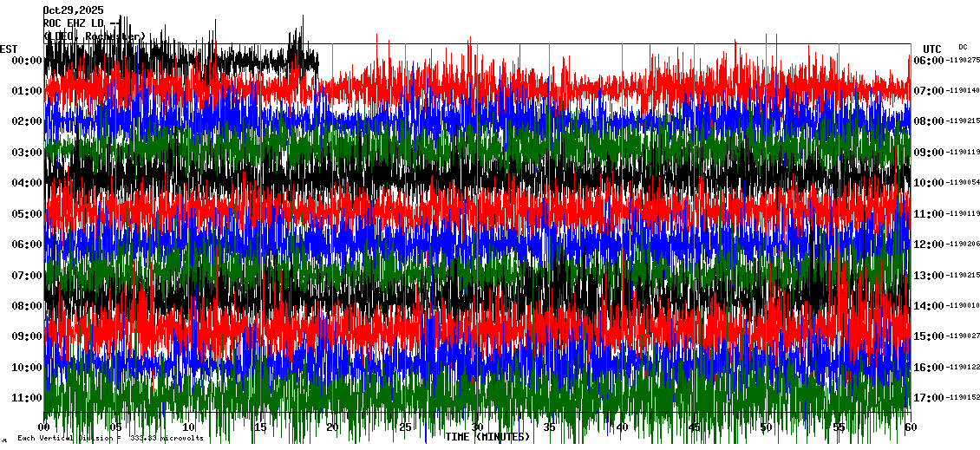Select the 10:00 UTC row label

tap(928, 183)
